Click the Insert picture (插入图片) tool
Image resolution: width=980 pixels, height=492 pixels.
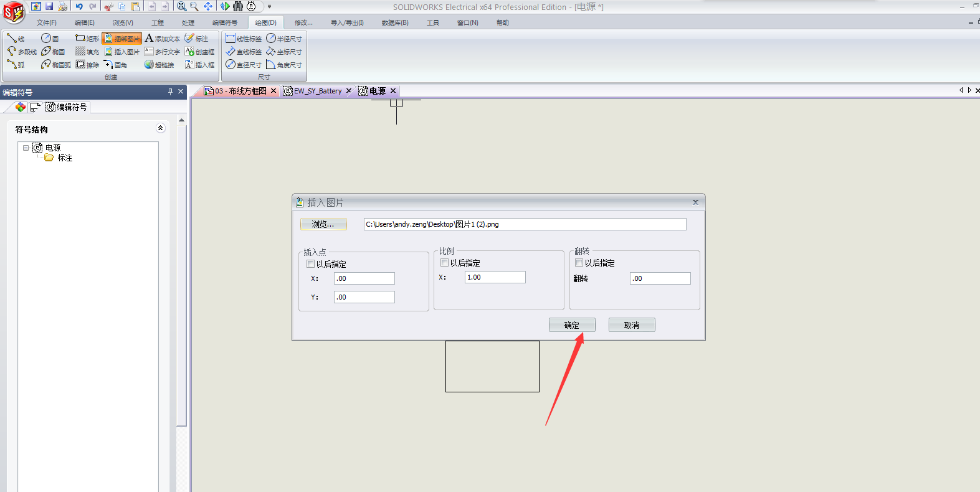tap(122, 52)
